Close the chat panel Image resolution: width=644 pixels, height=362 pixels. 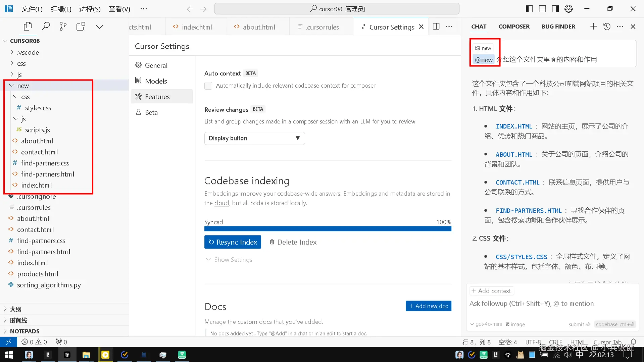633,27
